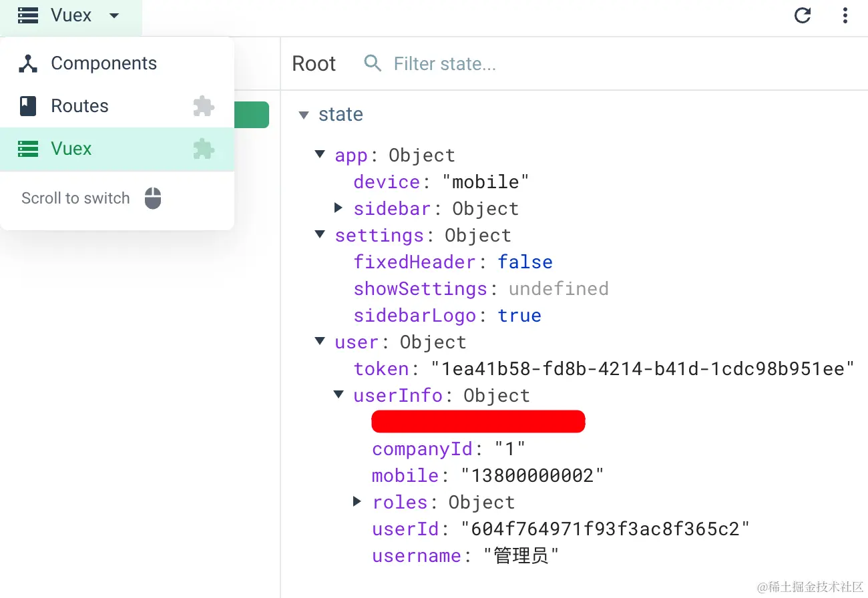Screen dimensions: 868x598
Task: Select the device "mobile" value
Action: pyautogui.click(x=485, y=182)
